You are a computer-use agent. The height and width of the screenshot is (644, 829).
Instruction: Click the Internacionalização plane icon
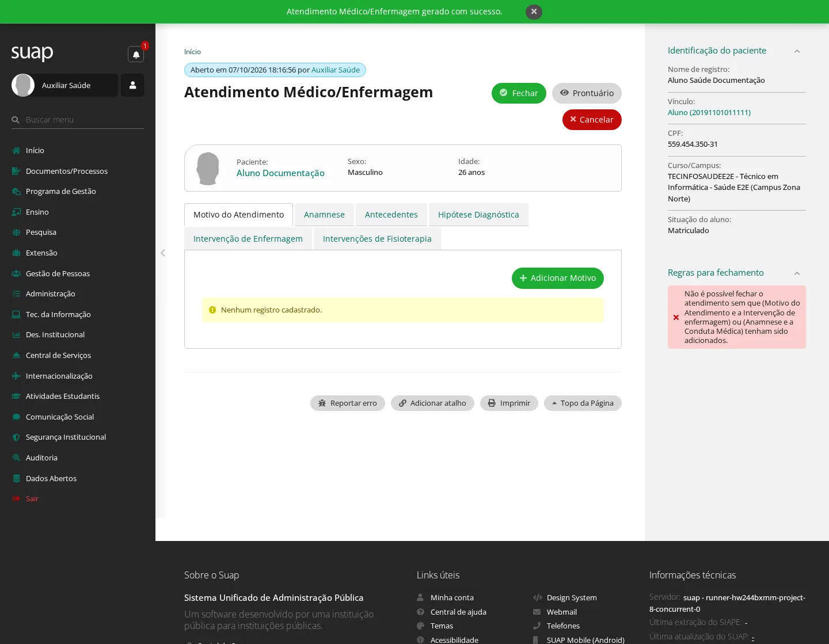tap(16, 376)
